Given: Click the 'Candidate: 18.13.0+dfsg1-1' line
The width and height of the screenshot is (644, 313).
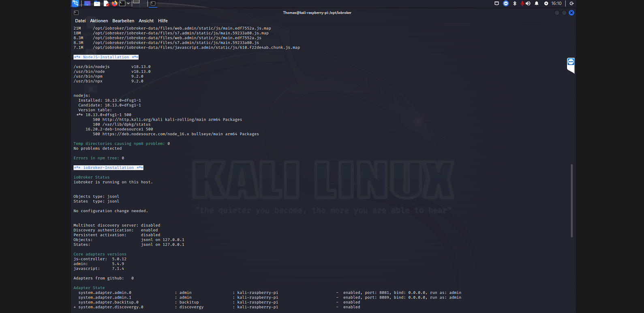Looking at the screenshot, I should (110, 105).
